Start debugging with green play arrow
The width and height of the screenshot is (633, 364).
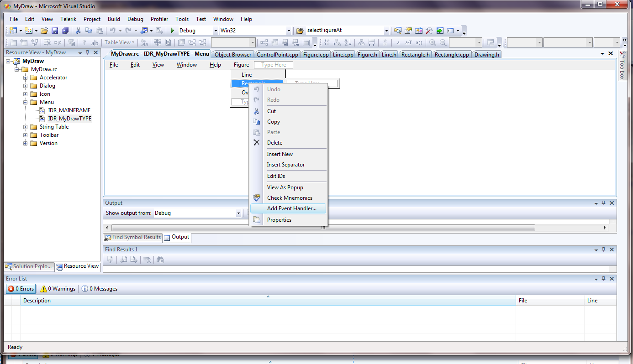pos(173,31)
